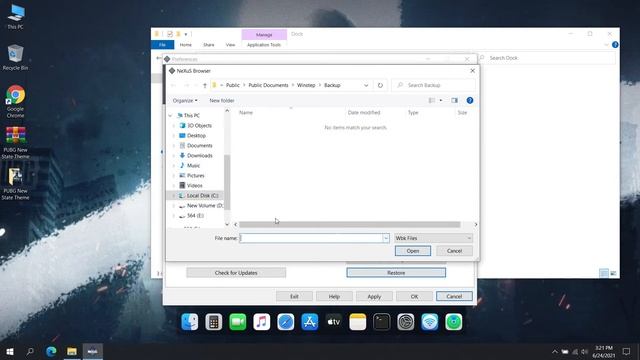Expand the File name history dropdown
This screenshot has width=640, height=360.
click(x=386, y=238)
